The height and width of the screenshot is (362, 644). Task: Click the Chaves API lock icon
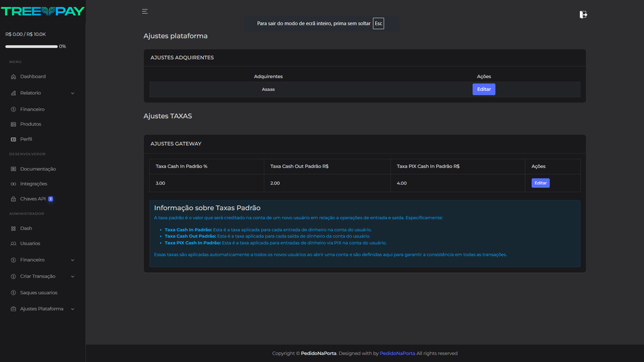pyautogui.click(x=14, y=199)
